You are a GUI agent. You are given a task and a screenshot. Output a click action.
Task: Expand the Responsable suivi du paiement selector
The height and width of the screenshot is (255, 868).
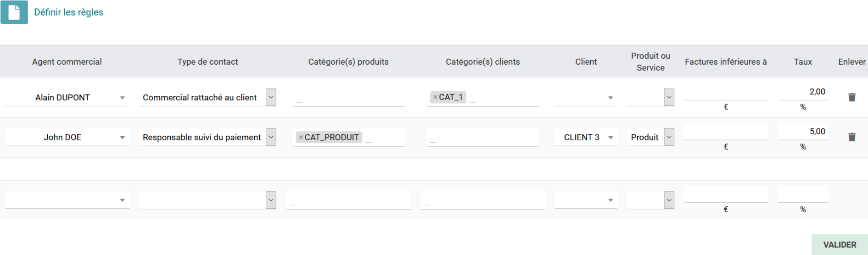tap(271, 137)
